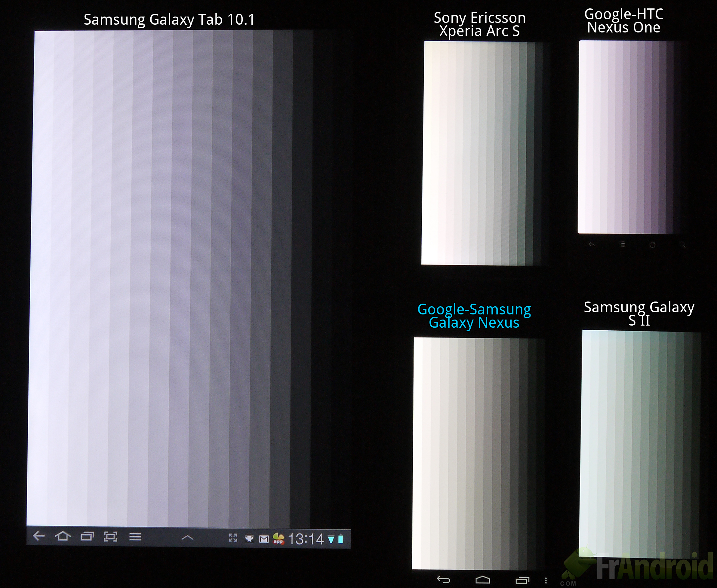Tap the Search capacitive key on the Nexus One

click(683, 244)
